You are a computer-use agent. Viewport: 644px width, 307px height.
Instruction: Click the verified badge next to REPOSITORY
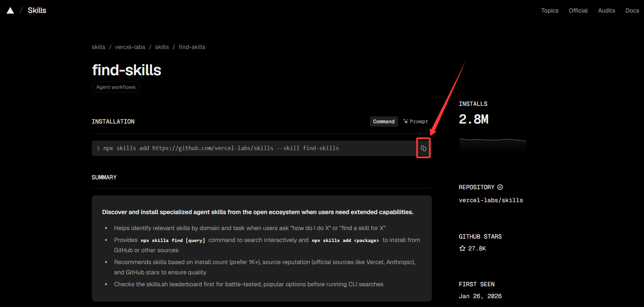[500, 187]
